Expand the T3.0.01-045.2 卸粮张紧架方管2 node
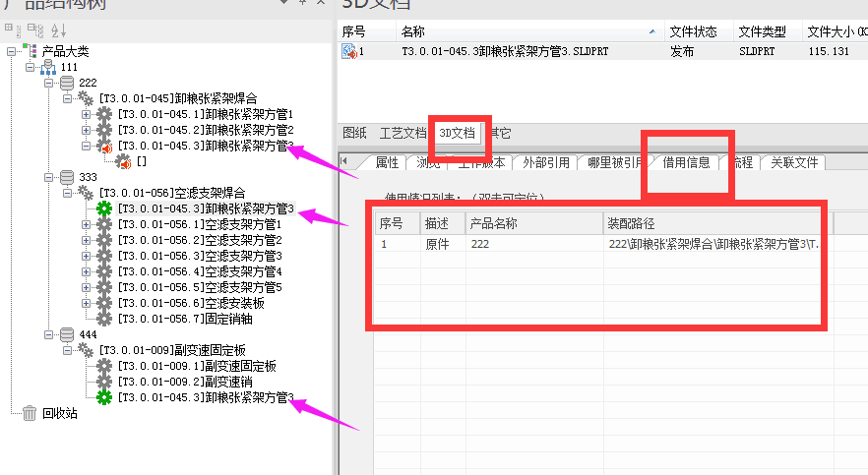This screenshot has width=868, height=475. [86, 130]
